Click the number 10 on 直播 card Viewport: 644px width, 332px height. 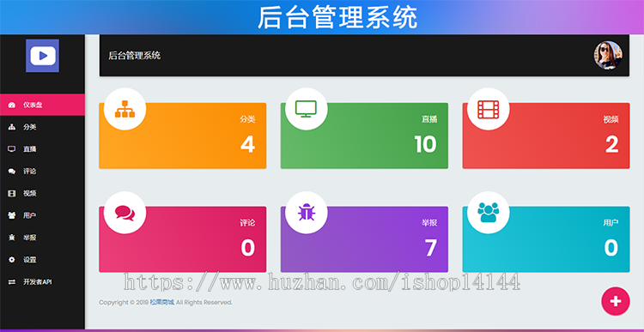pos(425,144)
